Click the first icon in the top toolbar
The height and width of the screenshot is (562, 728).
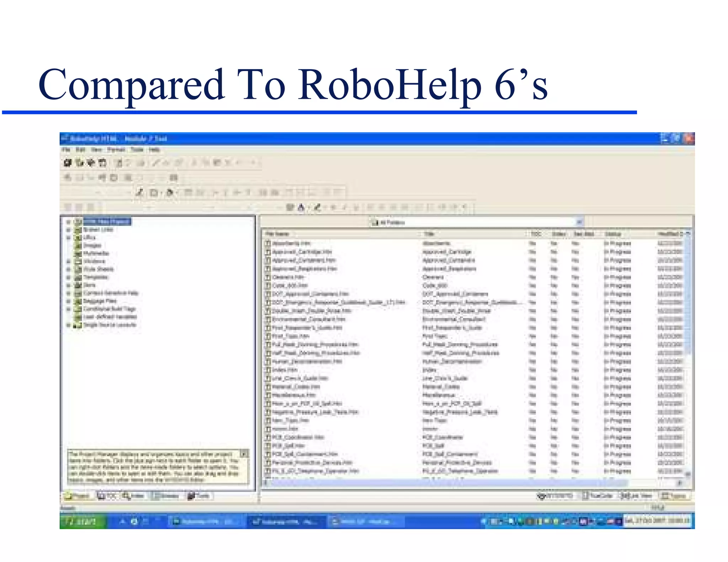coord(68,163)
